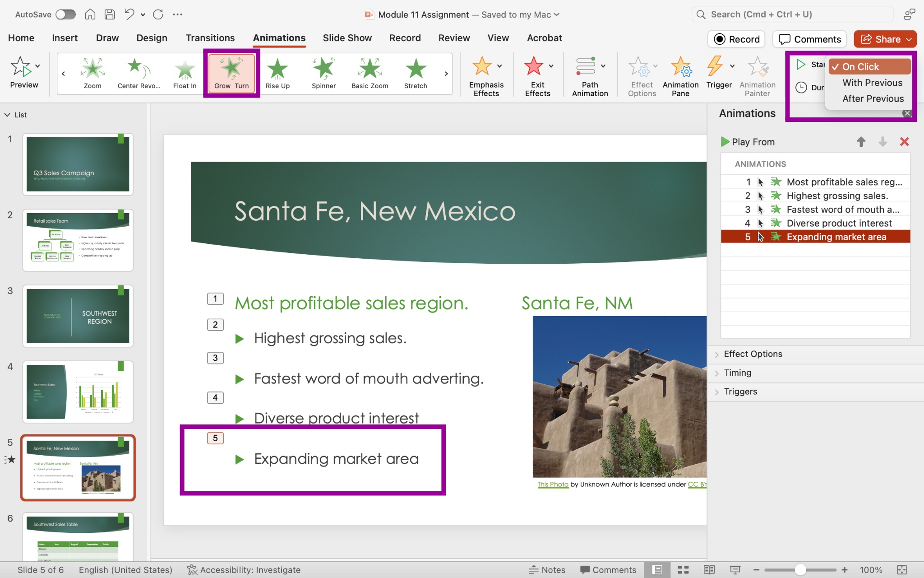The image size is (924, 578).
Task: Switch to Slide Sorter view icon
Action: (x=683, y=570)
